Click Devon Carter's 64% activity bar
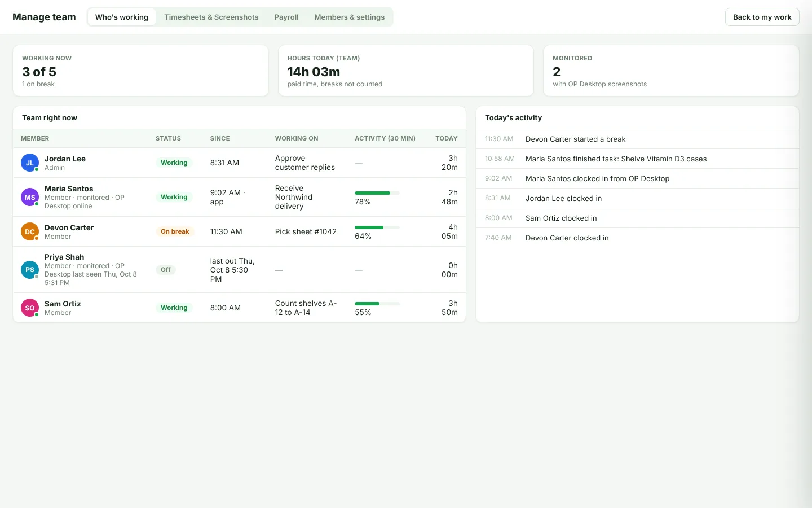The width and height of the screenshot is (812, 508). pos(377,227)
